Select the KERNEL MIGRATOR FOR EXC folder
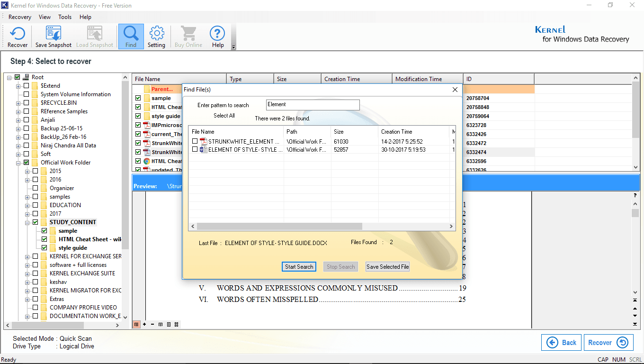Screen dimensions: 644x364 [85, 291]
